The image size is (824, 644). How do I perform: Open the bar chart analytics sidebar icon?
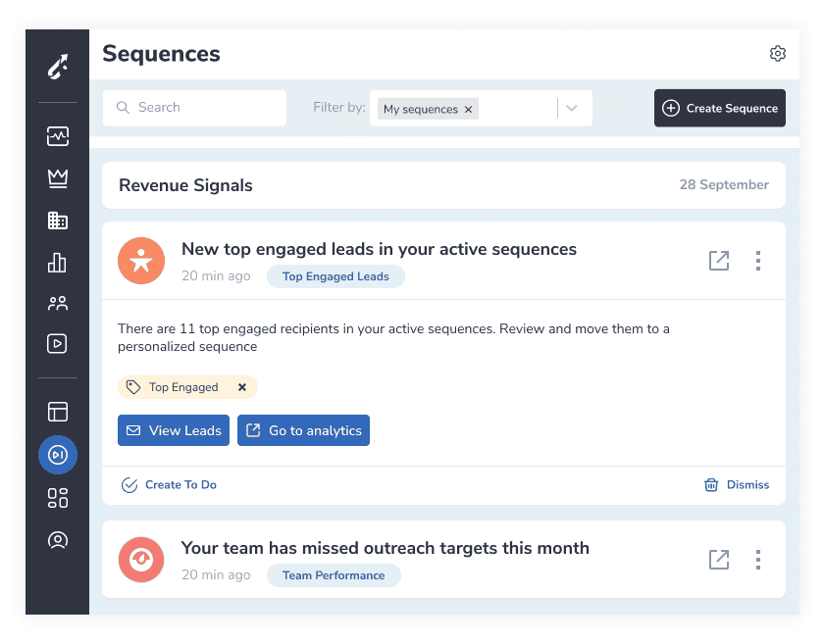pos(57,262)
